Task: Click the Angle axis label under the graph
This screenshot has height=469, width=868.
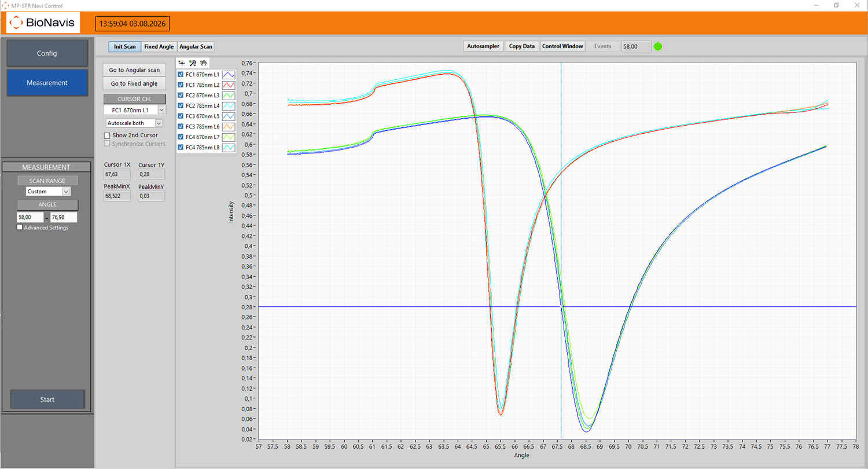Action: pyautogui.click(x=521, y=455)
